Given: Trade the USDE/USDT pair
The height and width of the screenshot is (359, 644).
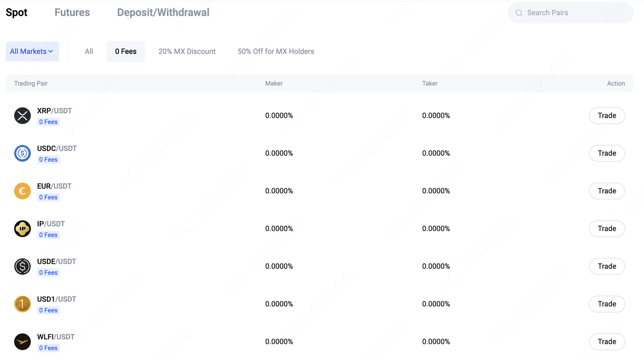Looking at the screenshot, I should pos(607,266).
